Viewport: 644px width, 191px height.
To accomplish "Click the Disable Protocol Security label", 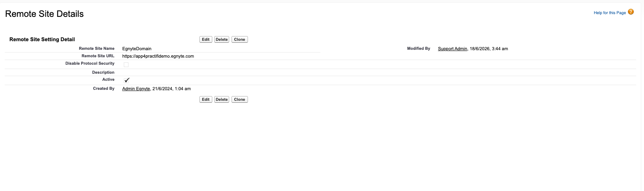I will (x=90, y=63).
